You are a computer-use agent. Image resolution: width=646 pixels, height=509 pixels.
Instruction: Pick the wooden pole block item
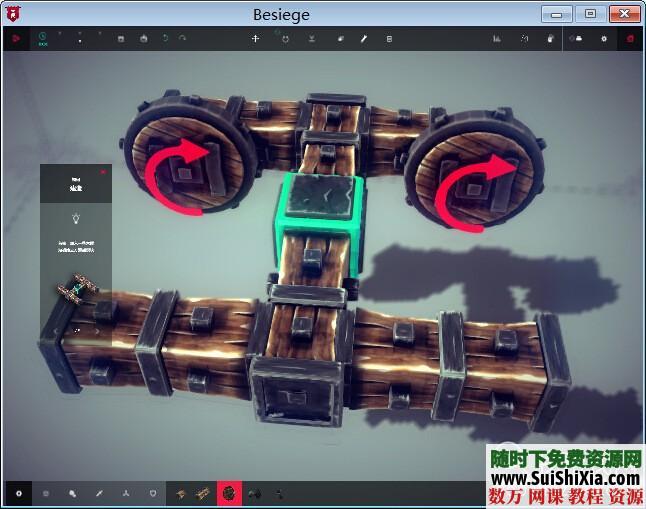[203, 493]
